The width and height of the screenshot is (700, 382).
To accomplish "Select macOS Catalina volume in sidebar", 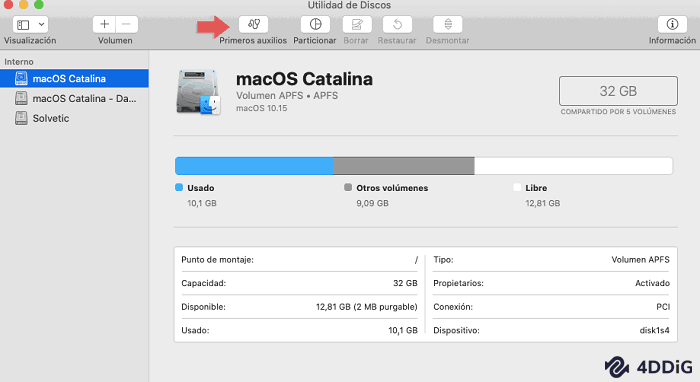I will pos(74,79).
